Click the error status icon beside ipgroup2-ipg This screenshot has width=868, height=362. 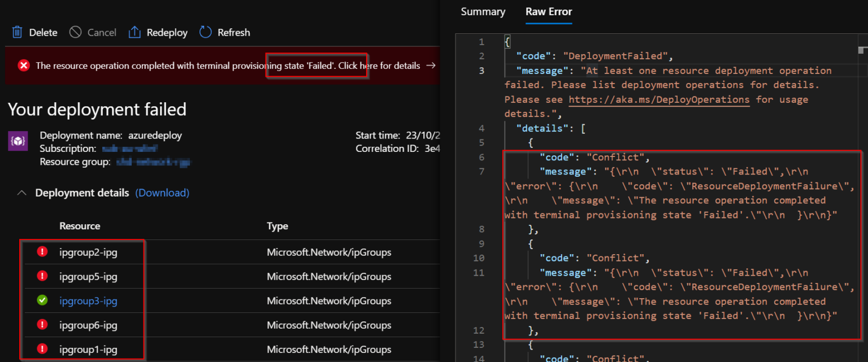(42, 252)
